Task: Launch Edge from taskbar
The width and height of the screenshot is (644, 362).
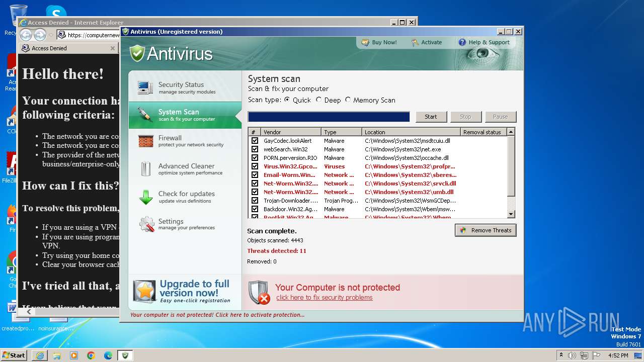Action: pyautogui.click(x=108, y=355)
